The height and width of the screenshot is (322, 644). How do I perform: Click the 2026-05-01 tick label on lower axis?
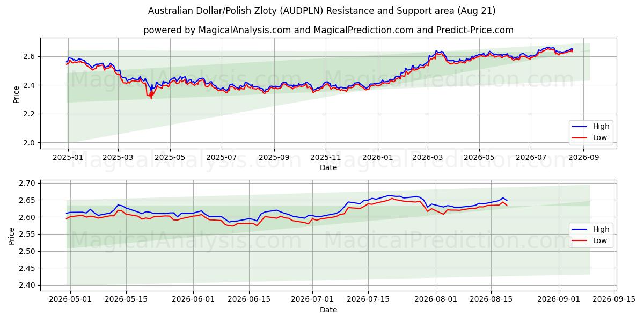coord(70,300)
